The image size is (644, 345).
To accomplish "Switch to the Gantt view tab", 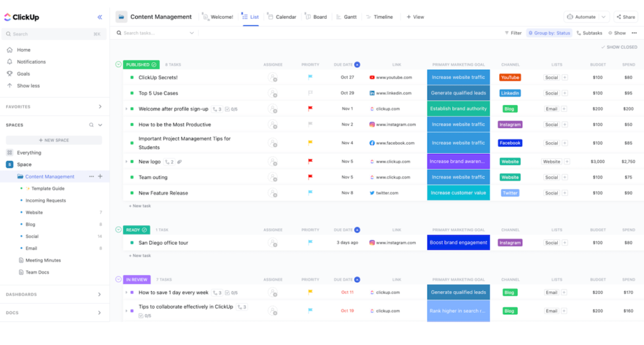I will pyautogui.click(x=345, y=17).
